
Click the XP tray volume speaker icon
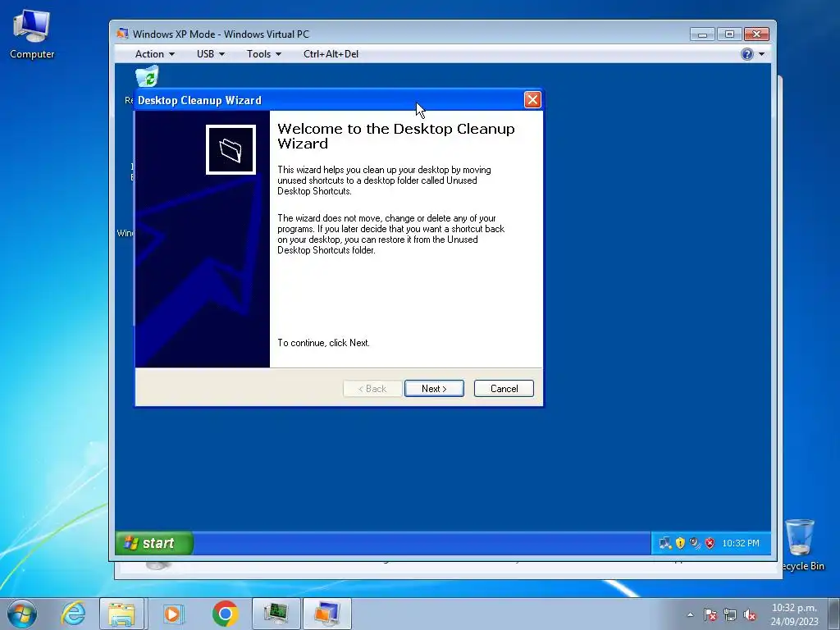(x=695, y=543)
